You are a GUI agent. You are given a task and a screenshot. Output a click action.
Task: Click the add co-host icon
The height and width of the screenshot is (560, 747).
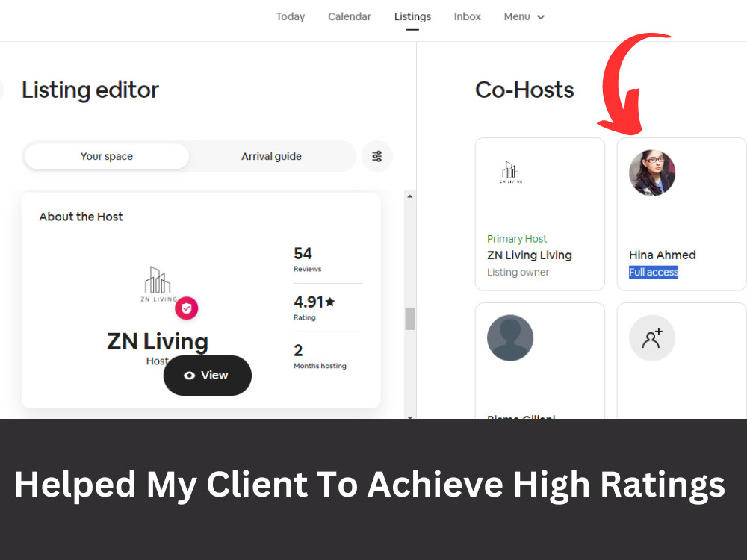tap(652, 338)
